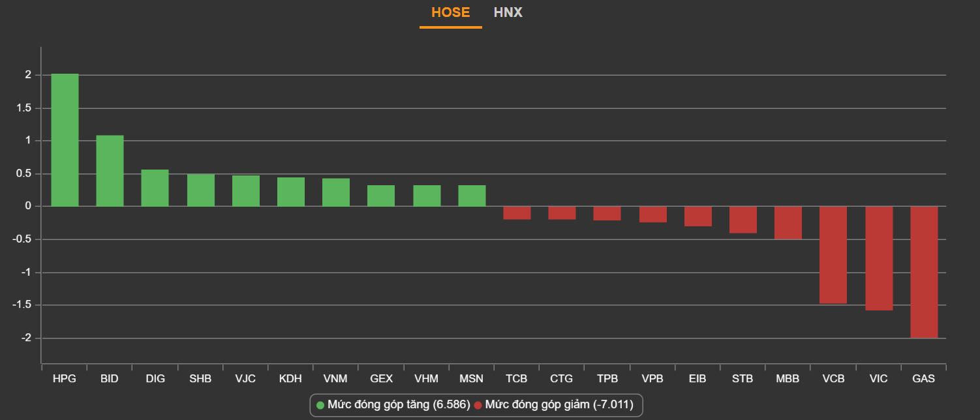
Task: Select the DIG bar in chart
Action: pos(155,188)
